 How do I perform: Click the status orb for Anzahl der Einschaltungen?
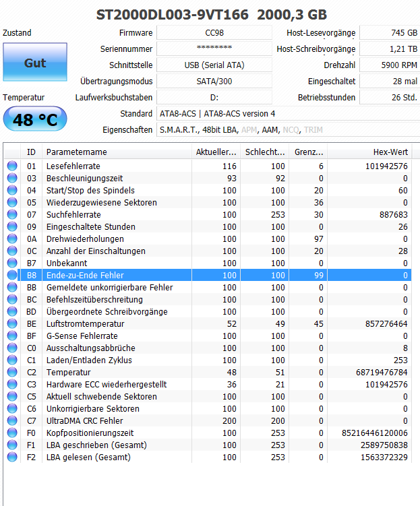coord(12,251)
